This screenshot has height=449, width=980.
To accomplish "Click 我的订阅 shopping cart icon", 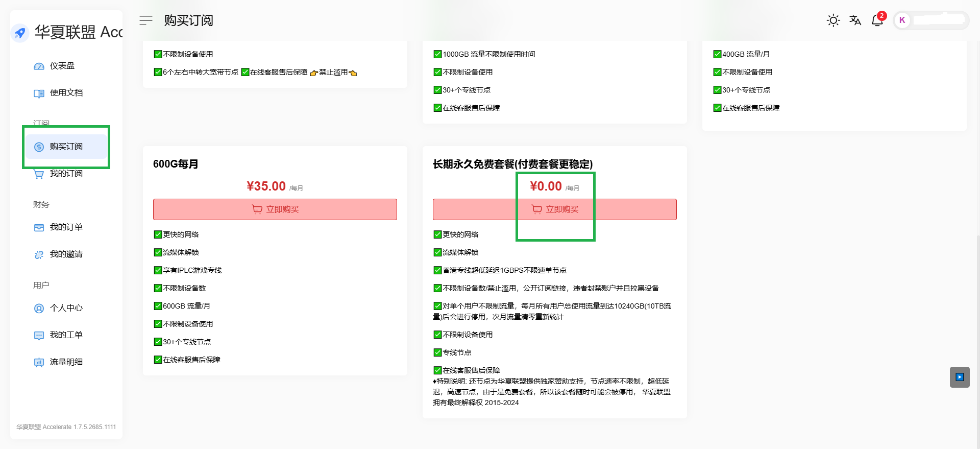I will click(39, 174).
